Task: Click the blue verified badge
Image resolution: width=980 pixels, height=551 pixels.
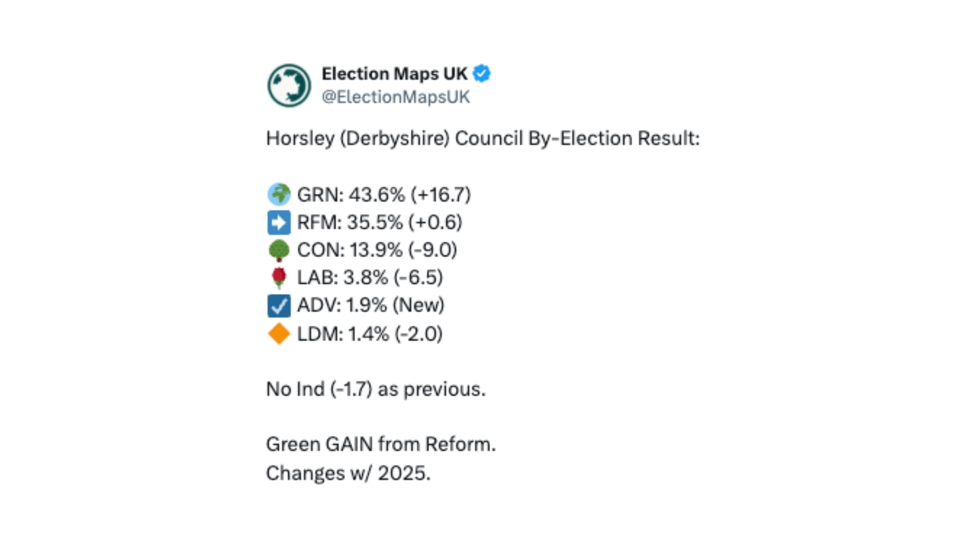Action: pyautogui.click(x=482, y=73)
